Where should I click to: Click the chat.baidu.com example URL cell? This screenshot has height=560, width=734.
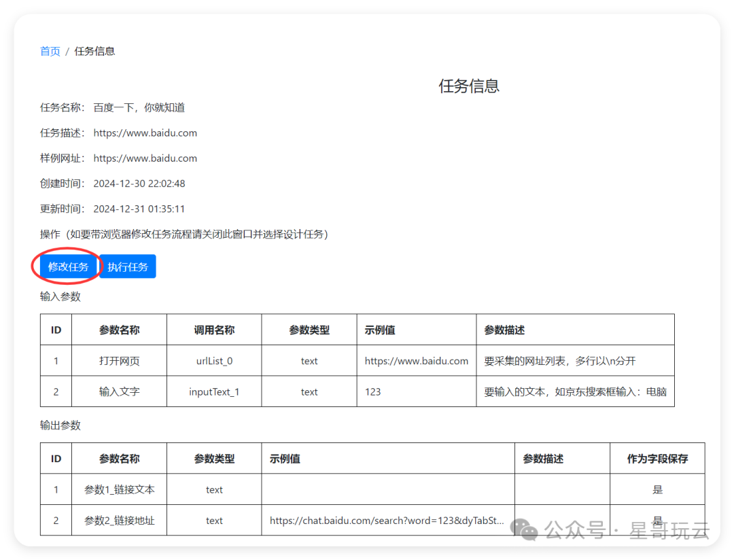pos(387,521)
